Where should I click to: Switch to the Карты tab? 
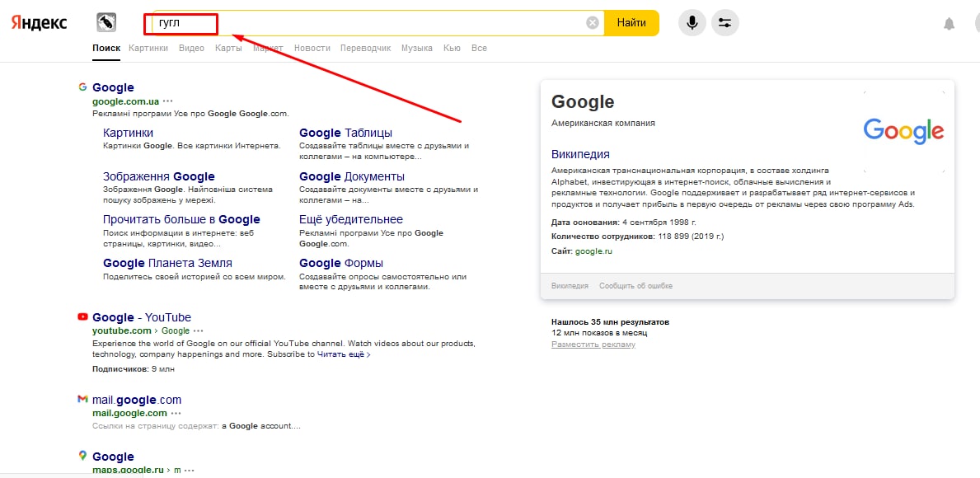[x=229, y=48]
